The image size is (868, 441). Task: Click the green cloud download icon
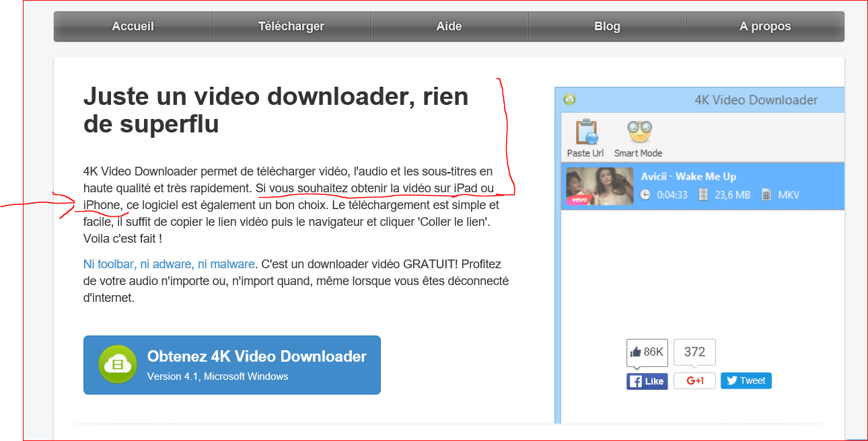118,364
